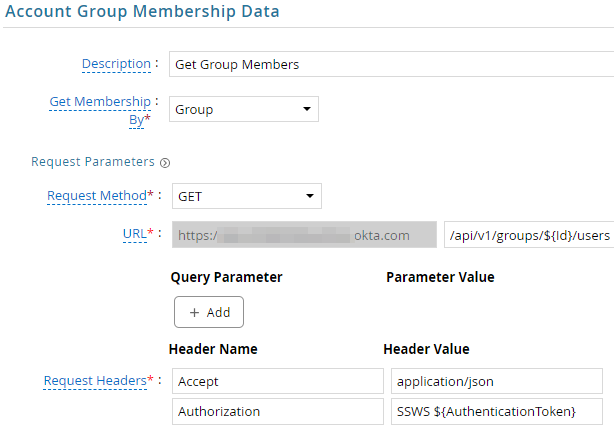Click the plus icon in Add button

194,312
